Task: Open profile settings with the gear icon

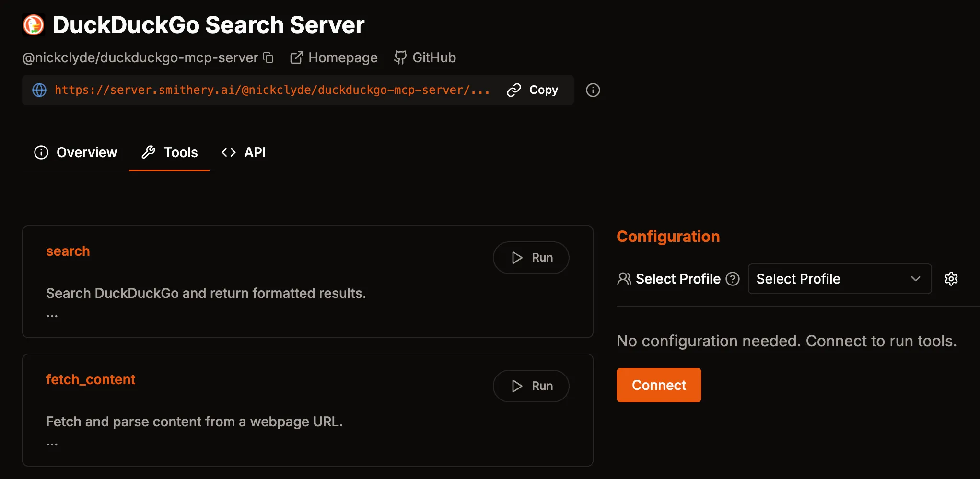Action: pos(951,279)
